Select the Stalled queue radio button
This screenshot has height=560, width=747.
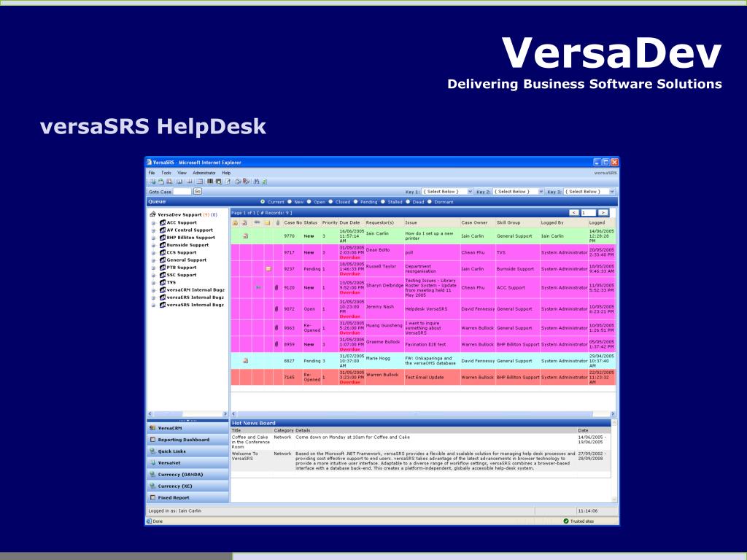[382, 202]
